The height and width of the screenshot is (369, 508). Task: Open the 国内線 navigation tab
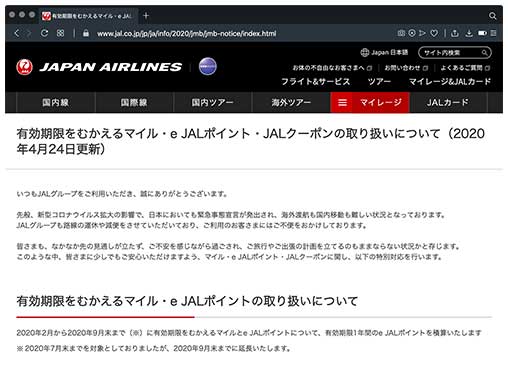pos(56,103)
